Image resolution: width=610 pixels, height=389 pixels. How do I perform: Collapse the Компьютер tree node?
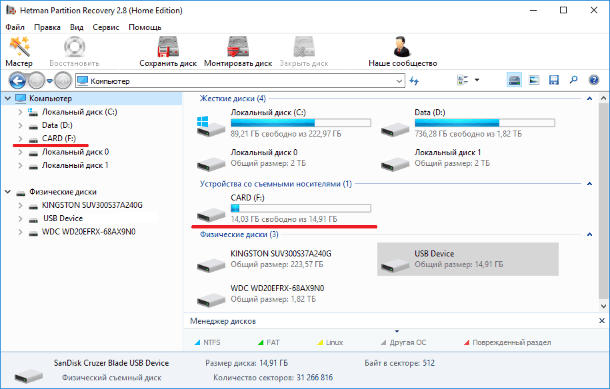click(7, 98)
